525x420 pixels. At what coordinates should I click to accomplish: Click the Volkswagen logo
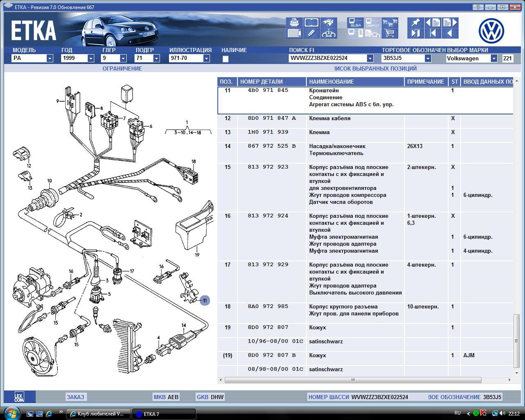pos(491,31)
